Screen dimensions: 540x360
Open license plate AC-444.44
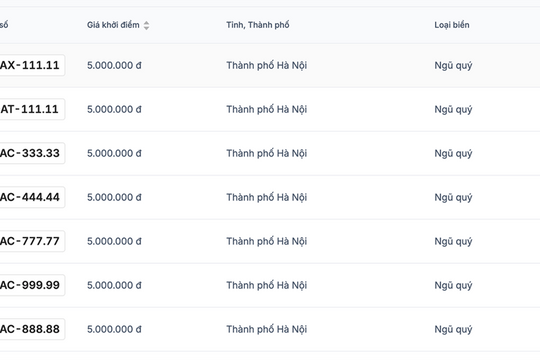pyautogui.click(x=32, y=197)
